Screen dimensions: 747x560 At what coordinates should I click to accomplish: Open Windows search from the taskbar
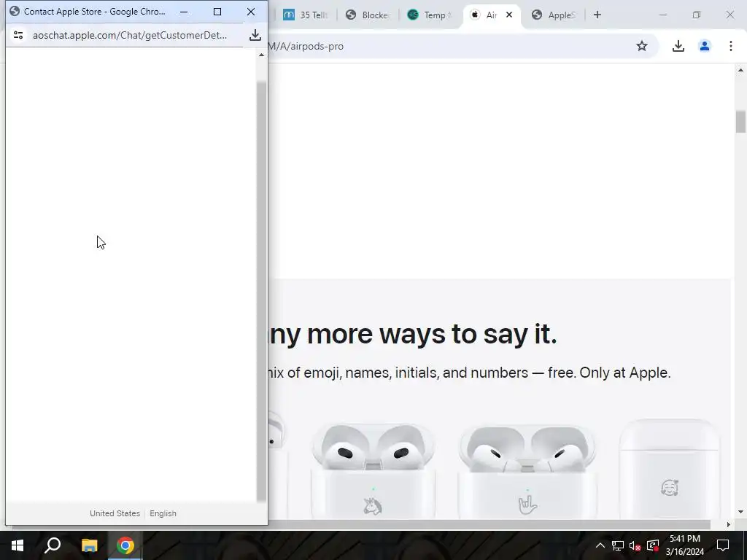(53, 545)
